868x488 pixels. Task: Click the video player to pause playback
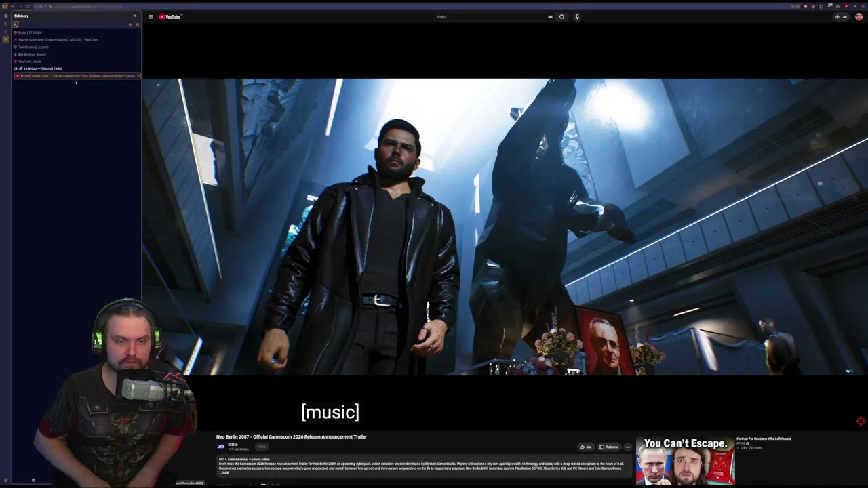pos(505,227)
